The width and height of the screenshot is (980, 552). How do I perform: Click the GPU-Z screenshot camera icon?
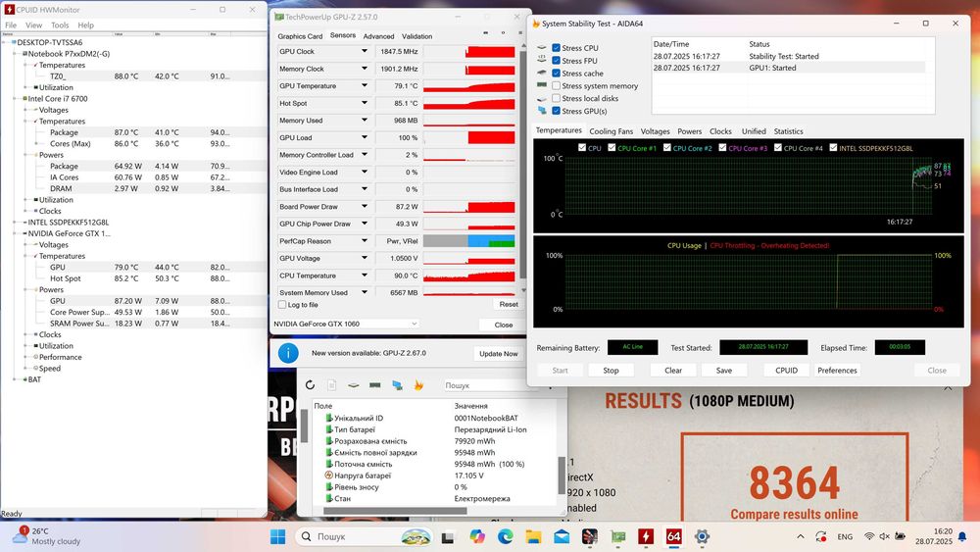[x=486, y=32]
